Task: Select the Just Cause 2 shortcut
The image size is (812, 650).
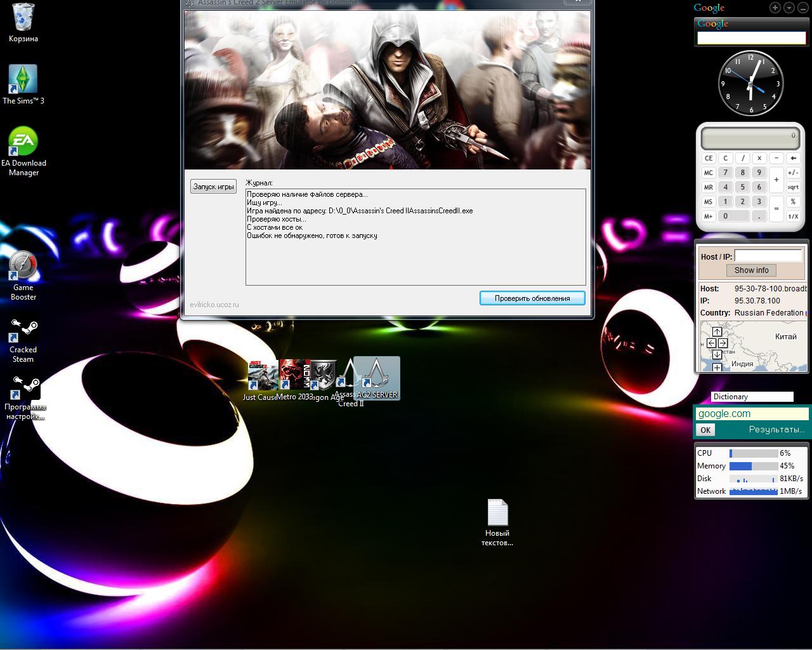Action: pos(261,381)
